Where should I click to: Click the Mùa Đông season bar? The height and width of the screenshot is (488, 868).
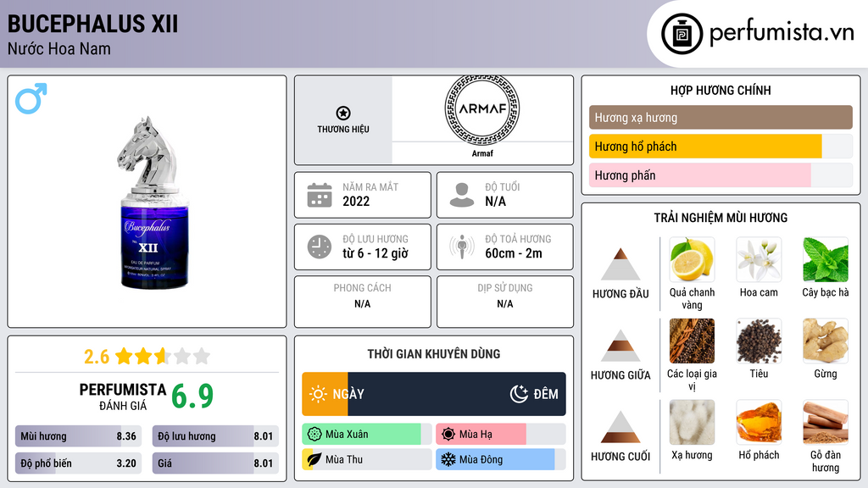495,459
